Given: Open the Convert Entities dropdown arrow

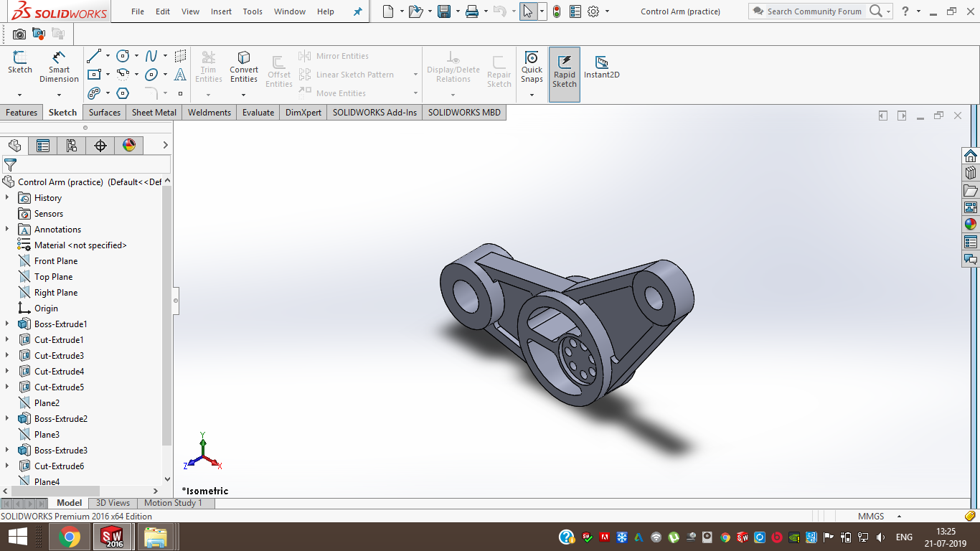Looking at the screenshot, I should [244, 94].
